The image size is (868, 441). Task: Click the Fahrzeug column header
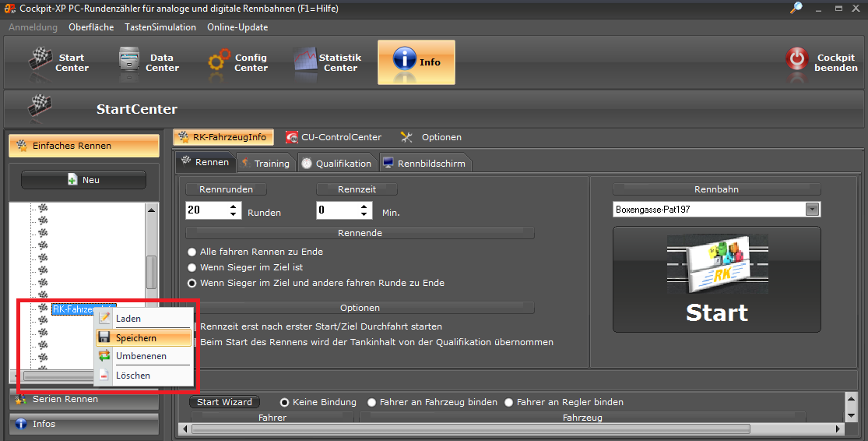click(x=582, y=418)
